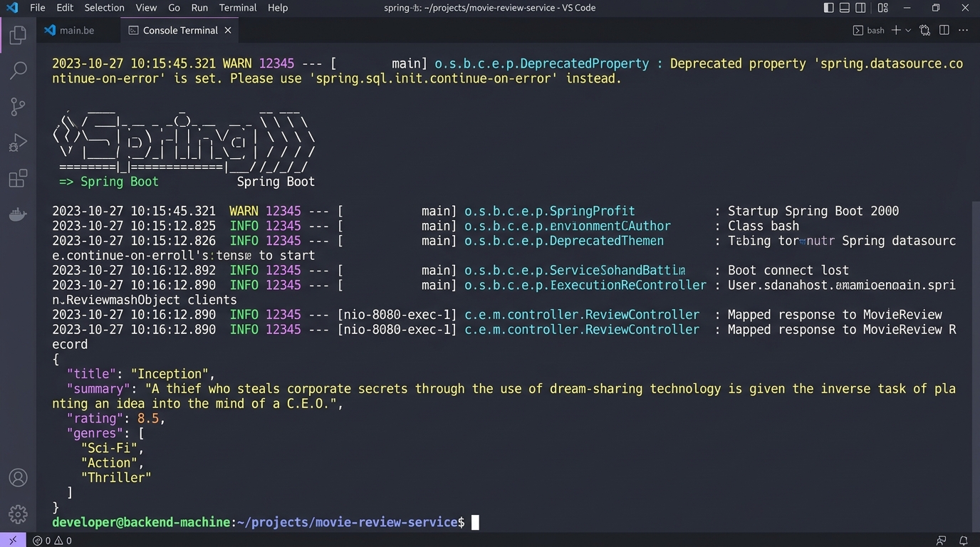Open the Run menu
The image size is (980, 547).
click(x=199, y=8)
